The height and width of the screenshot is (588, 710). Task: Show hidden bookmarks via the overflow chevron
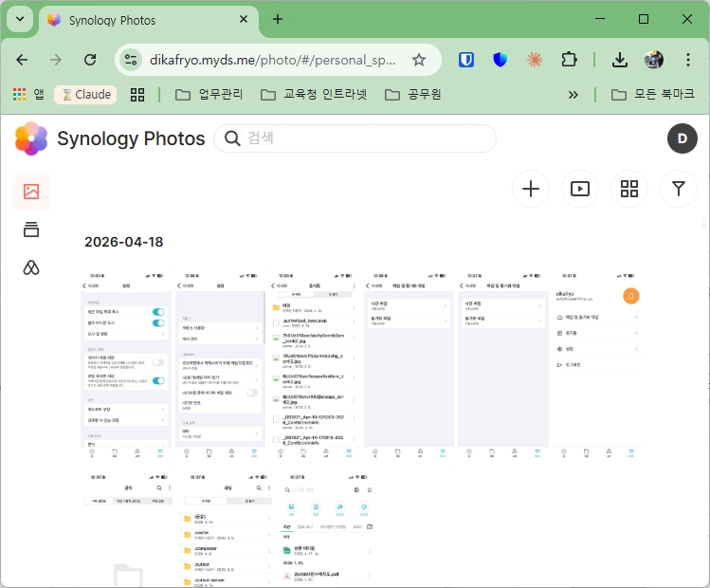[x=573, y=95]
